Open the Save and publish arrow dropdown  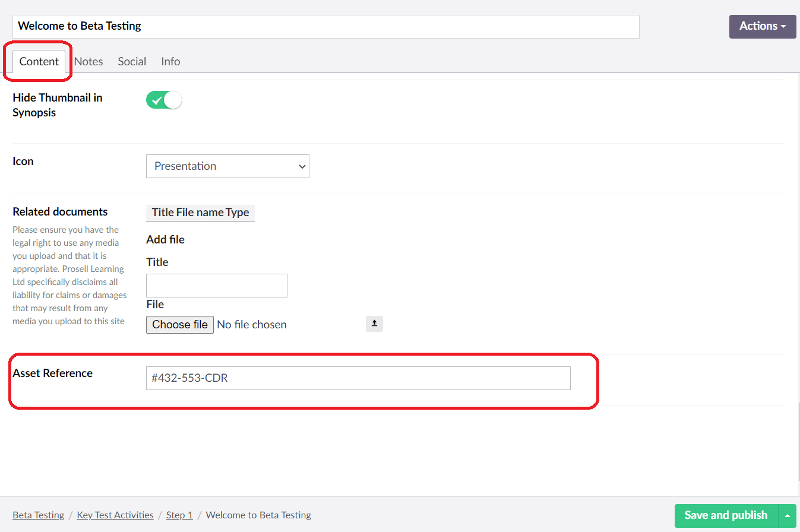point(788,516)
